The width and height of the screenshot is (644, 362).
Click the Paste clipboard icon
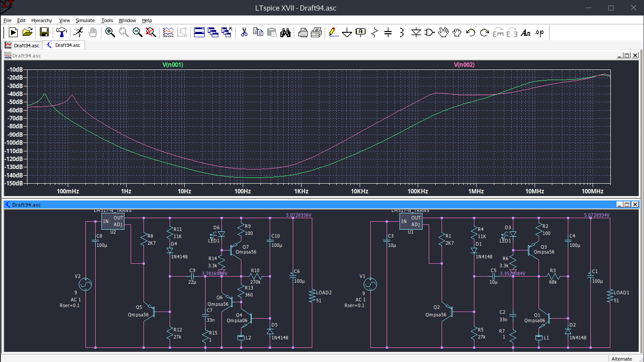(x=272, y=32)
